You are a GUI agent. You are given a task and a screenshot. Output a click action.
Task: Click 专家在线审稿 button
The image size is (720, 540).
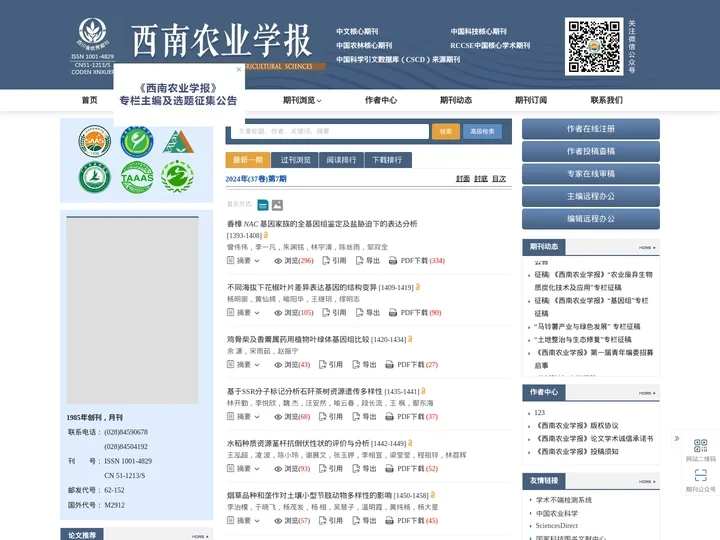[591, 174]
